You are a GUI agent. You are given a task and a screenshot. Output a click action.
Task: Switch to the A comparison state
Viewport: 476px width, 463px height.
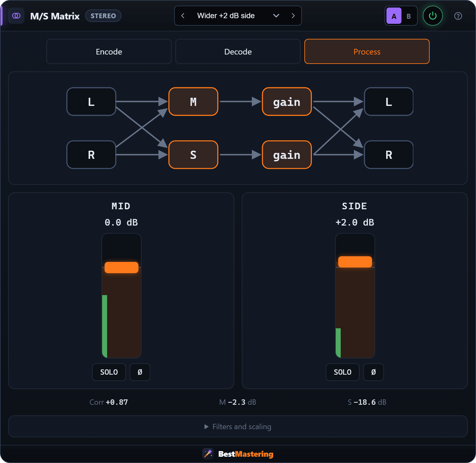pyautogui.click(x=394, y=16)
